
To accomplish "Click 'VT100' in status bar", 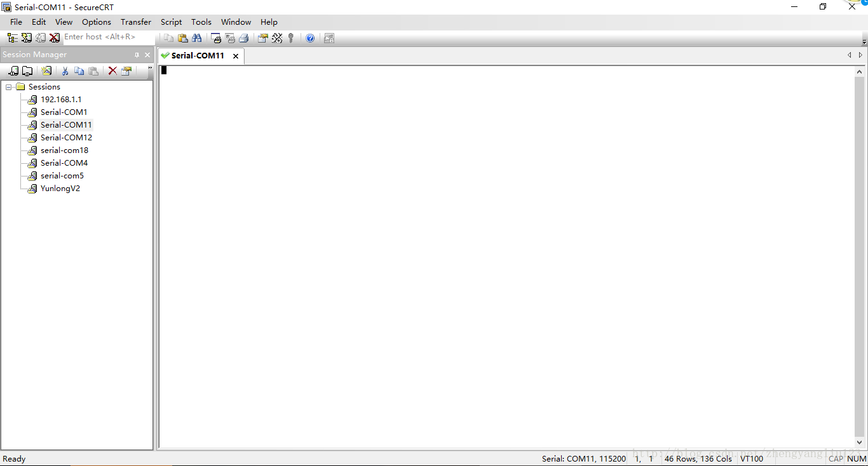I will pos(752,458).
